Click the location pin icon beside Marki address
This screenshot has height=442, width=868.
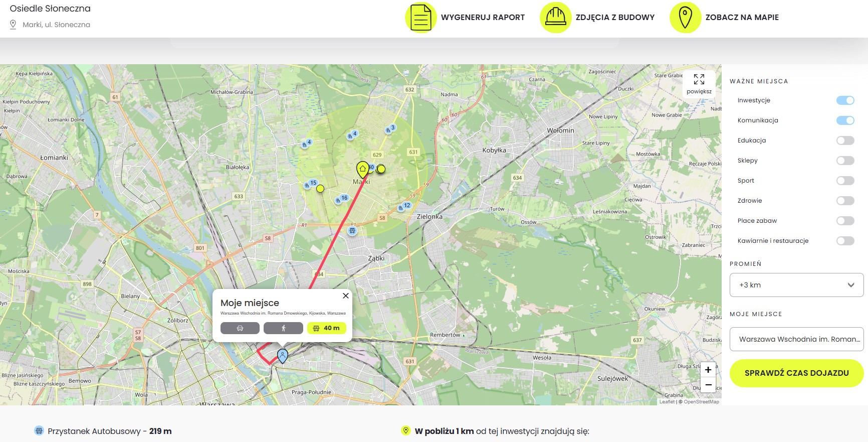click(13, 25)
